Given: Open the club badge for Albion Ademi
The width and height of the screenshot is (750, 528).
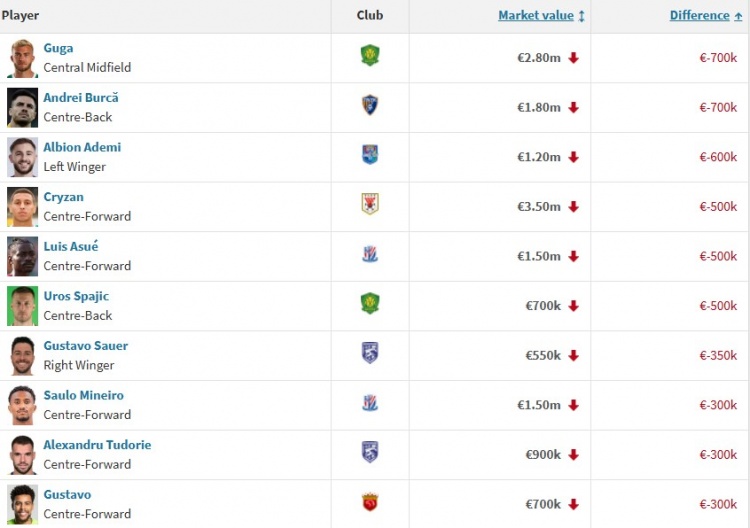Looking at the screenshot, I should pos(370,155).
